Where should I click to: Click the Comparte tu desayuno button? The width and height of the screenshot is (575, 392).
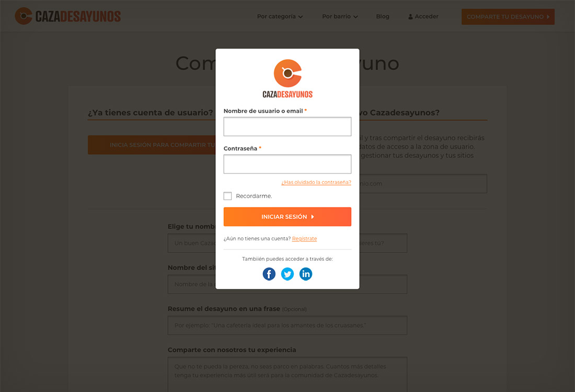point(508,17)
